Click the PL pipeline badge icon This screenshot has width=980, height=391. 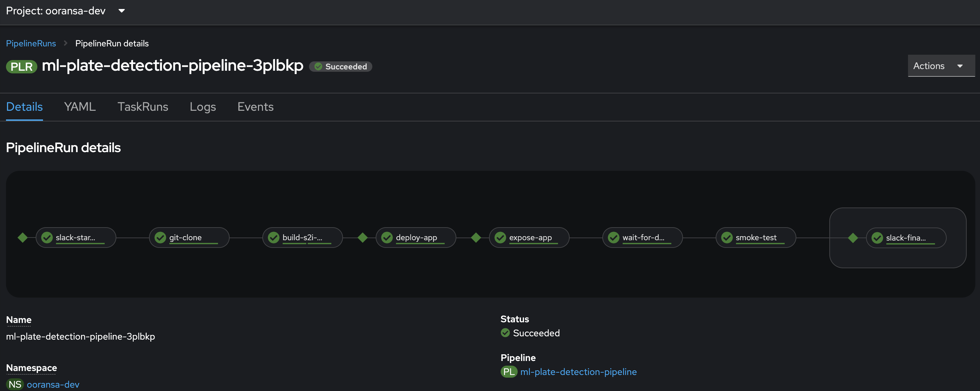pos(509,372)
